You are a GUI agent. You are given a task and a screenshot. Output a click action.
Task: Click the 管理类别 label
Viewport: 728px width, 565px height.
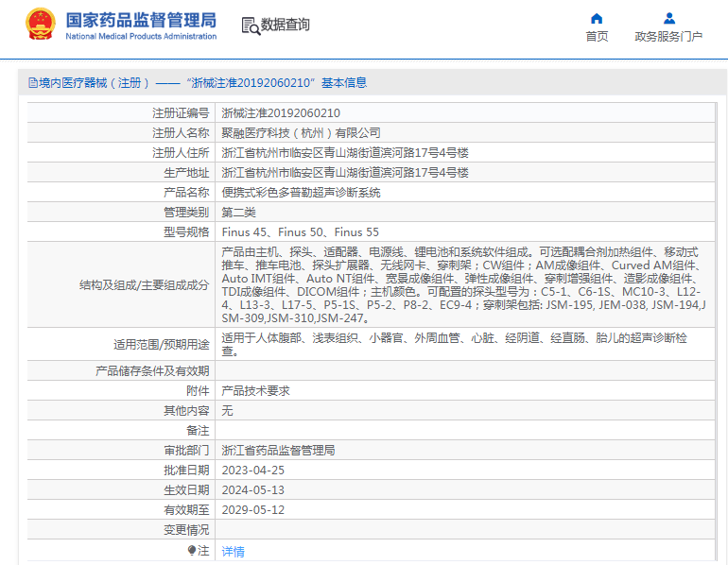click(186, 213)
